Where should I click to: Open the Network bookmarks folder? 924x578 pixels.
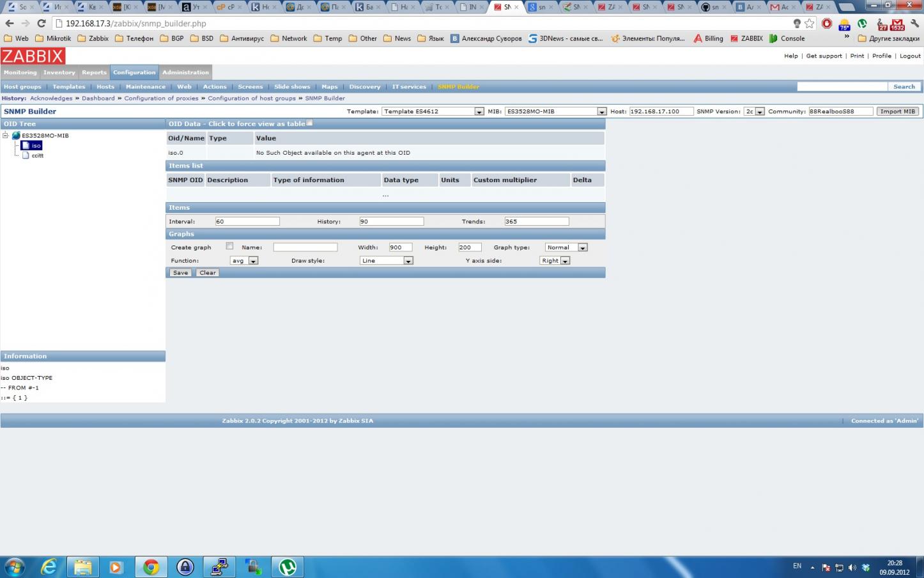click(289, 38)
